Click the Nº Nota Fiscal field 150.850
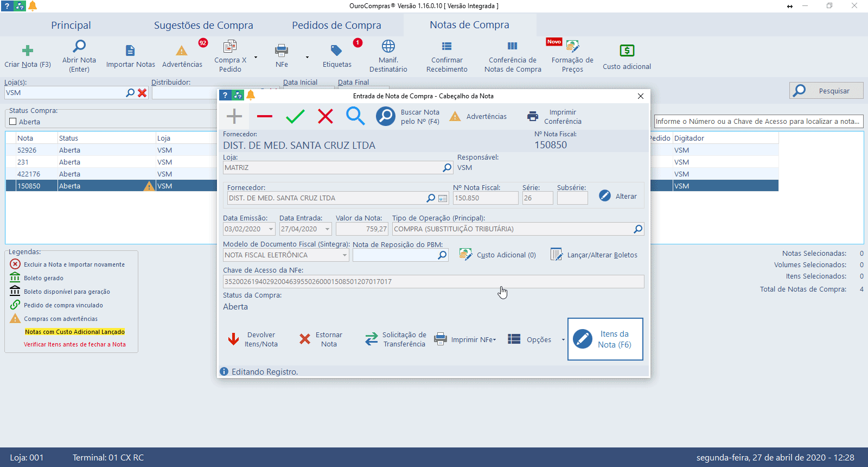The image size is (868, 467). point(486,198)
